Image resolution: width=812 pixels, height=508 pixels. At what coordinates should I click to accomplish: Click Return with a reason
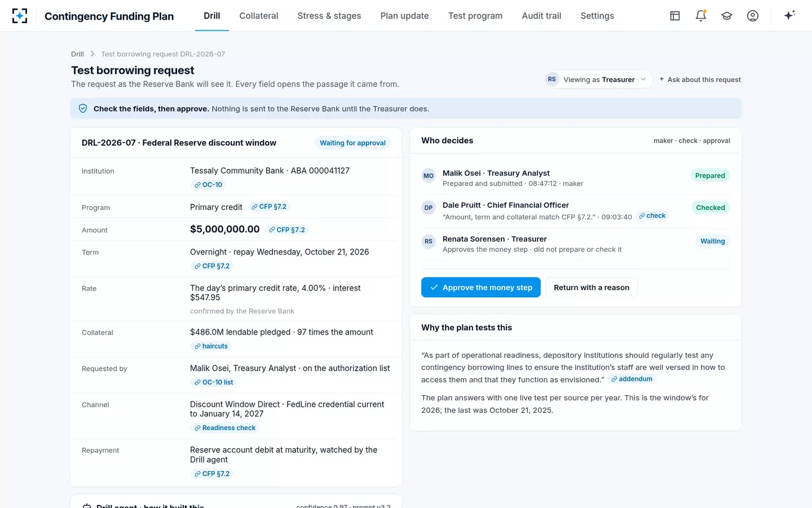tap(592, 287)
